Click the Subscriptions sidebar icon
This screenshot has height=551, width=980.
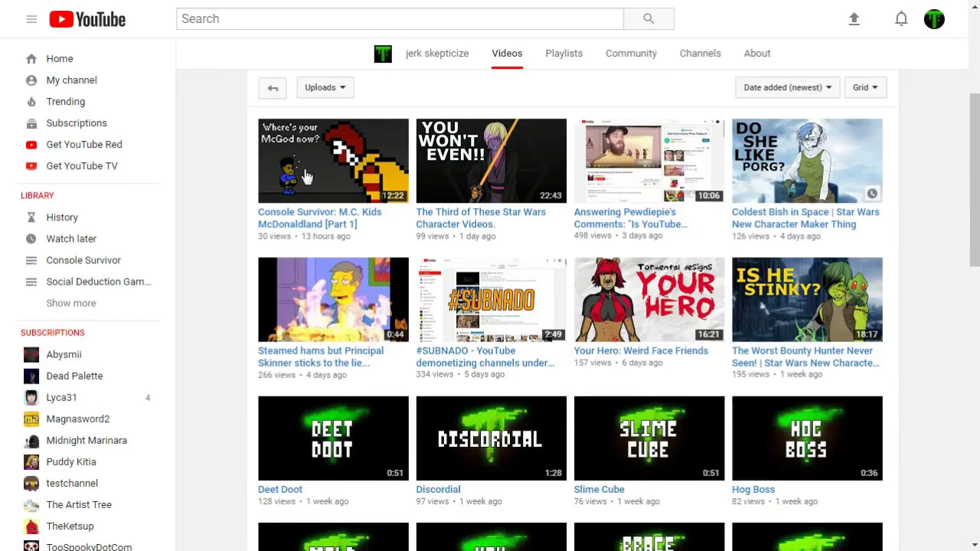click(31, 123)
